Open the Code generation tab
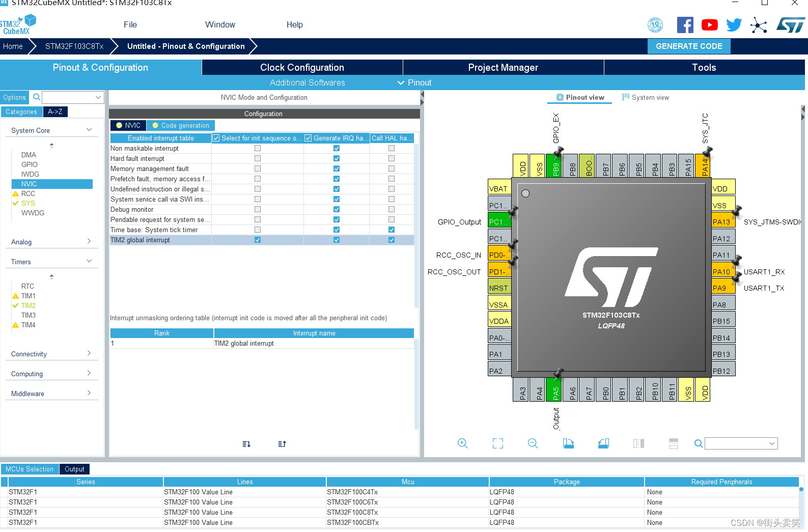 tap(181, 125)
